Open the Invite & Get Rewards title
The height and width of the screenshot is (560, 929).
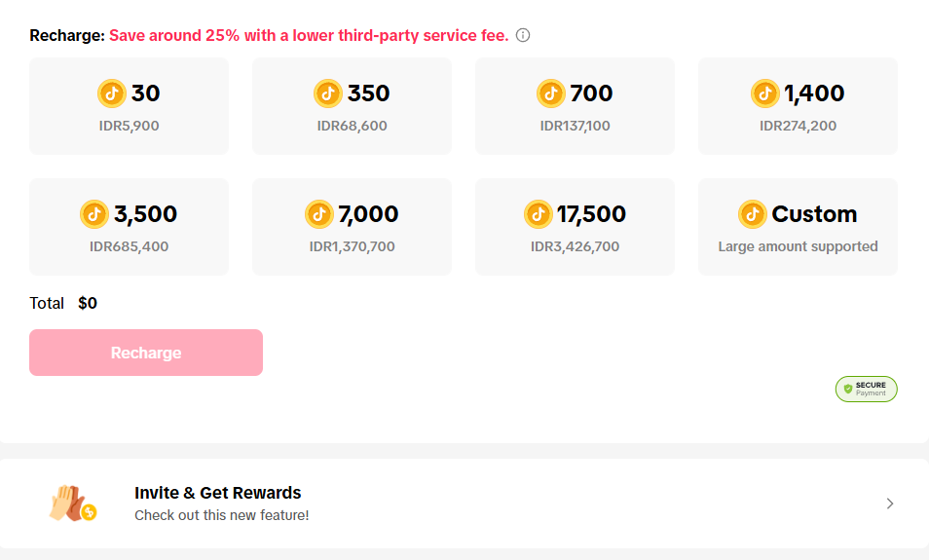pos(218,493)
